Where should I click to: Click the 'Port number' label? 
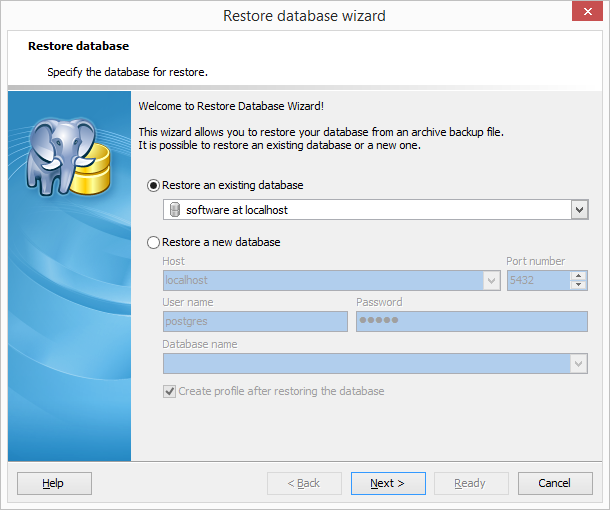tap(535, 261)
